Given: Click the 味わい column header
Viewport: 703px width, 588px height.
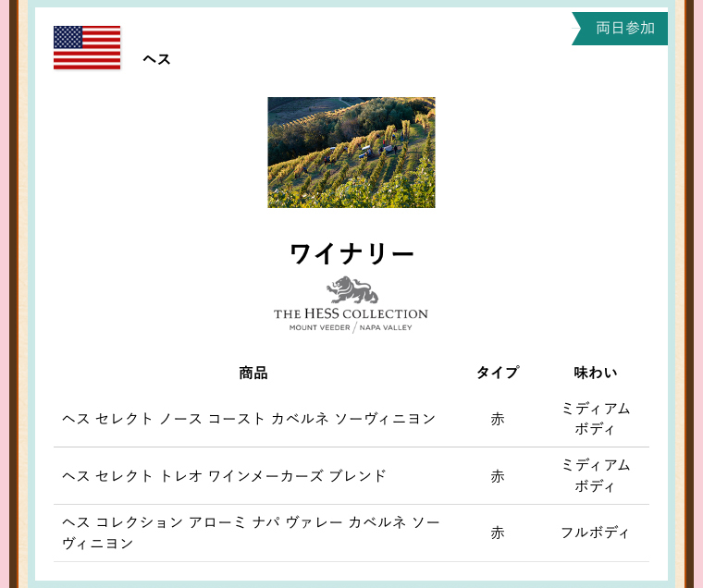Looking at the screenshot, I should pos(595,373).
